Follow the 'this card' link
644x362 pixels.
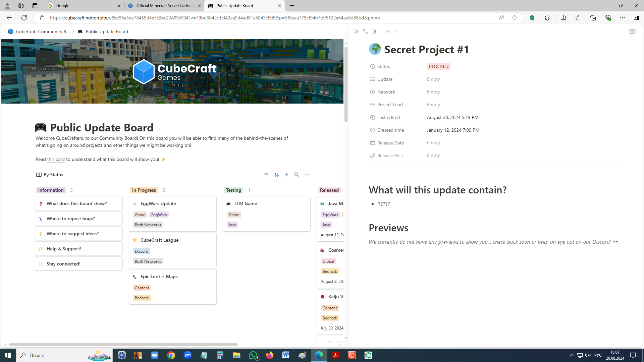tap(56, 159)
